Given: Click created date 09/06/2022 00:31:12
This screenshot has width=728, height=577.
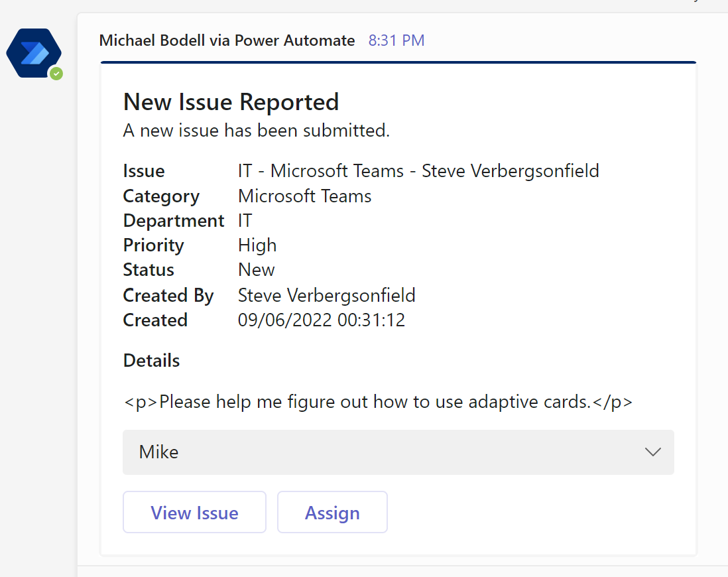Looking at the screenshot, I should (x=322, y=320).
